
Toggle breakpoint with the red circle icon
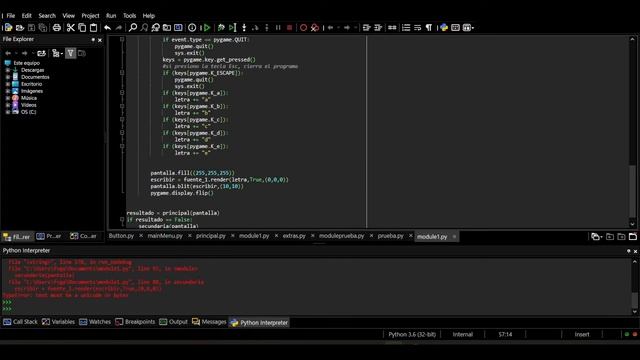(303, 28)
